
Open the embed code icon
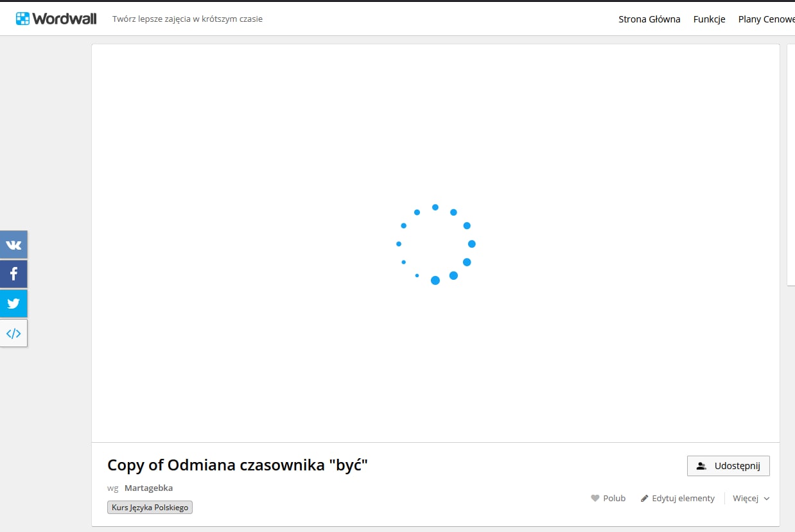point(13,333)
